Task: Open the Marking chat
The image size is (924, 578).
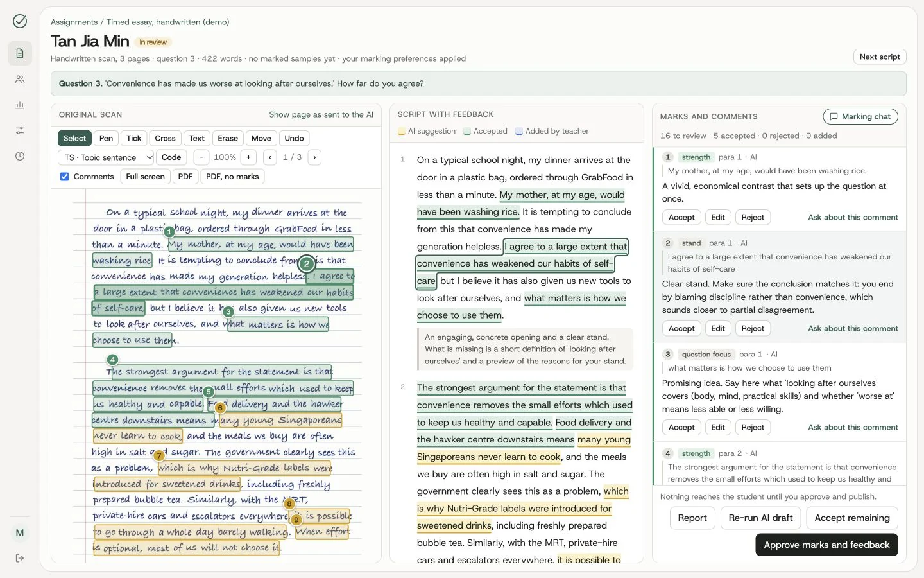Action: click(860, 116)
